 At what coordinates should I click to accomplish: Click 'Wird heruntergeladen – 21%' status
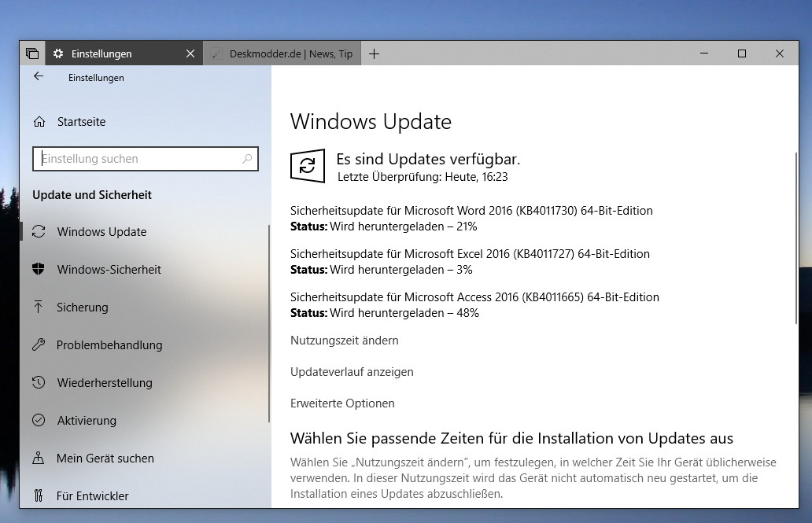point(404,227)
